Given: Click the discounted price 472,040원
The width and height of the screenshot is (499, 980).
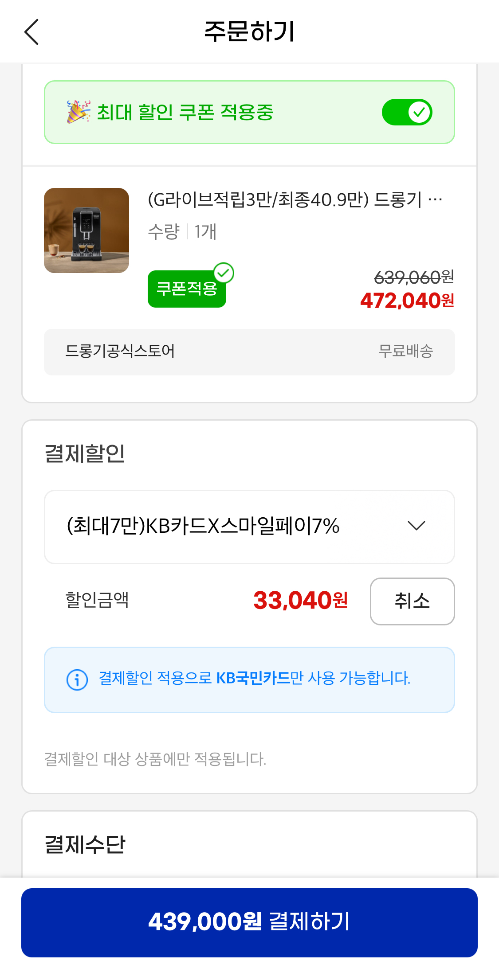Looking at the screenshot, I should [407, 301].
